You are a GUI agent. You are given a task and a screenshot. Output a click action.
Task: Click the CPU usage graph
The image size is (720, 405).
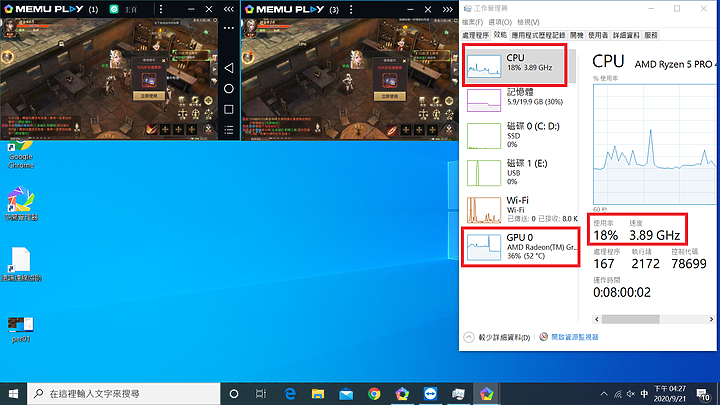click(x=654, y=144)
